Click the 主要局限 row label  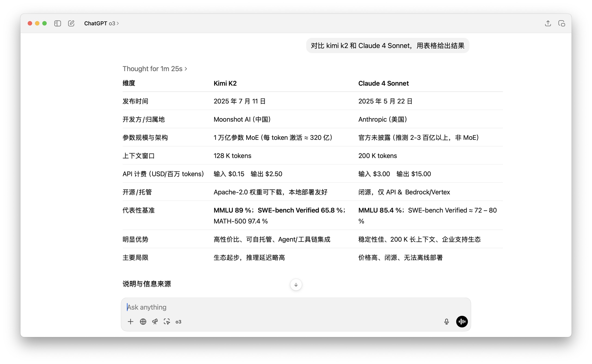(x=136, y=258)
